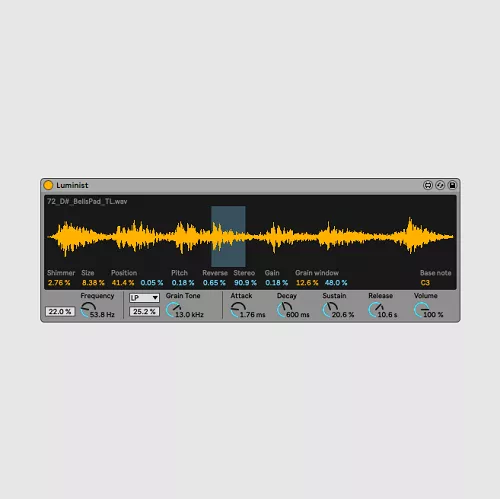The width and height of the screenshot is (500, 499).
Task: Open the LP filter type dropdown
Action: (x=144, y=298)
